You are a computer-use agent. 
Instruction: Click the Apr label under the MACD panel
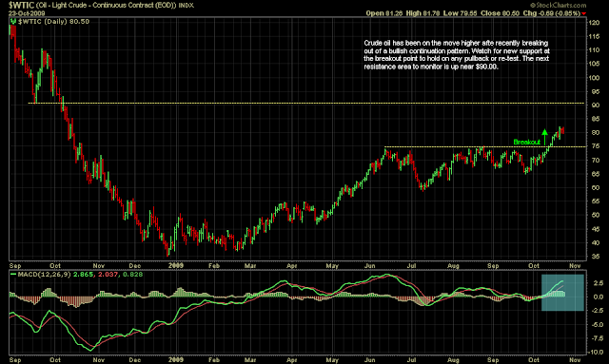[291, 360]
